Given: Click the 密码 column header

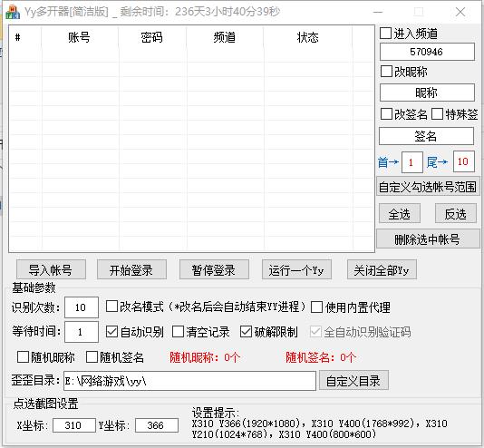Looking at the screenshot, I should tap(152, 37).
